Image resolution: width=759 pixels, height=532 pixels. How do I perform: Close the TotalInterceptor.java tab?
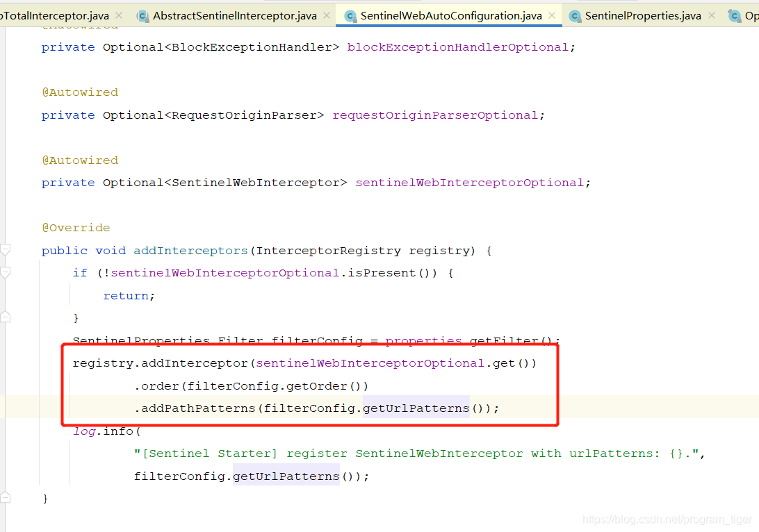tap(119, 15)
